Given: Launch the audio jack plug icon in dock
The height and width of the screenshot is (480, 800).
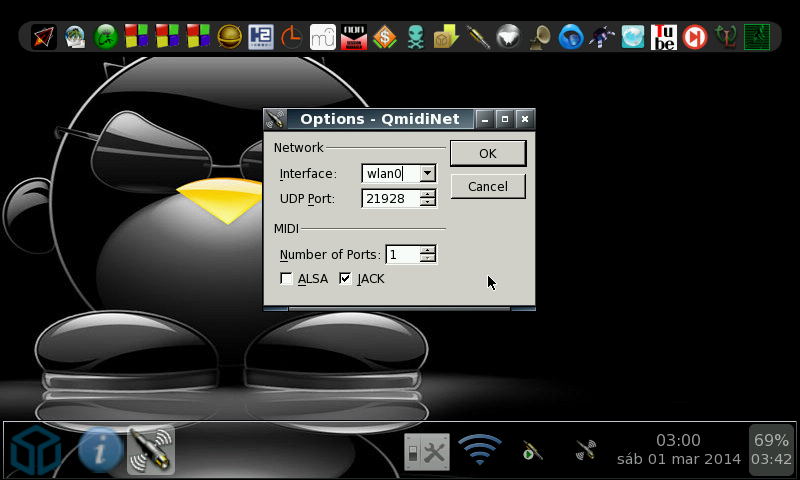Looking at the screenshot, I should click(478, 37).
